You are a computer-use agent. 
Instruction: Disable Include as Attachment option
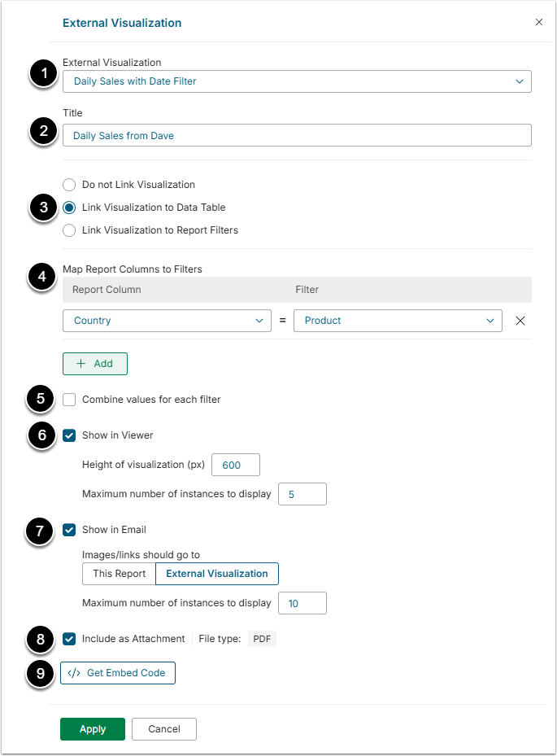69,639
